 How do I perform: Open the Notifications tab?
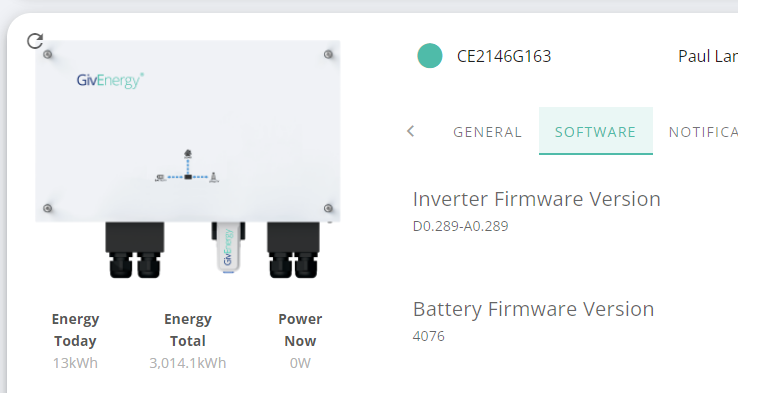tap(703, 132)
